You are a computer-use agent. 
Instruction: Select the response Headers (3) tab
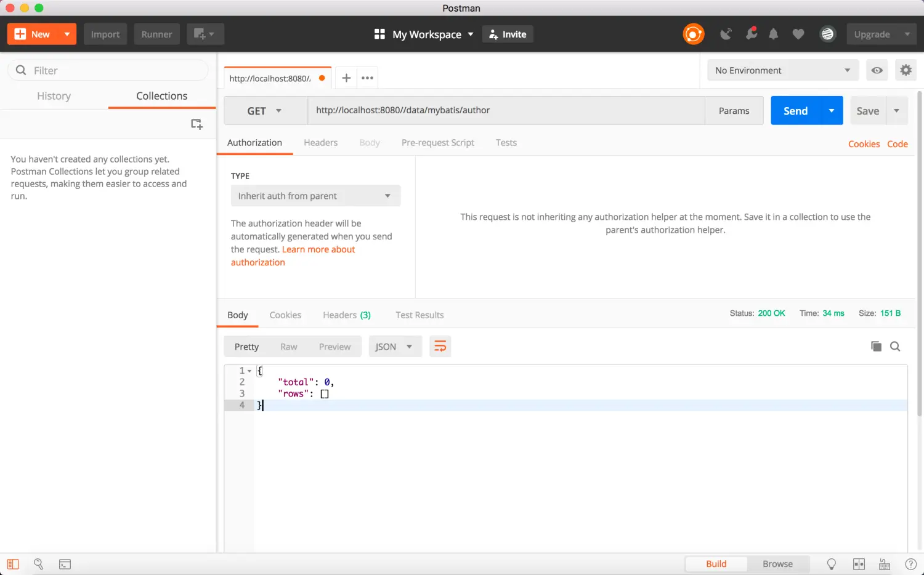[347, 315]
